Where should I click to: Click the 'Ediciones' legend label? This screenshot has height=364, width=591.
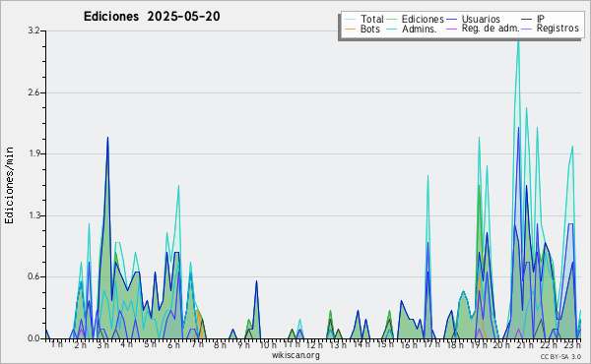tap(423, 20)
